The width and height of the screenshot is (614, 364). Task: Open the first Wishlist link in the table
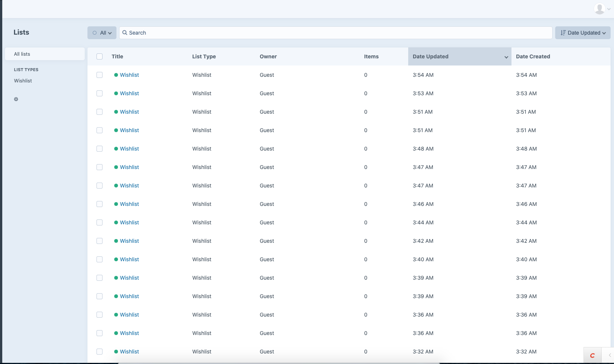click(x=129, y=75)
